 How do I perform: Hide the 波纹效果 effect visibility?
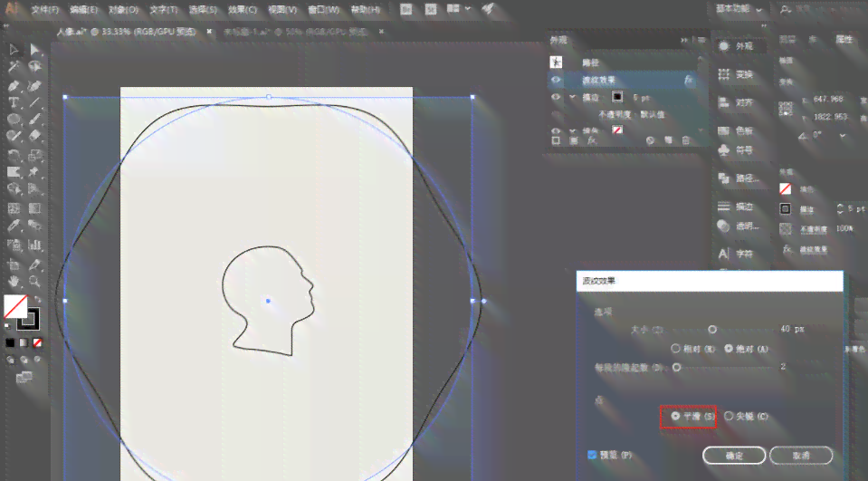(x=556, y=80)
